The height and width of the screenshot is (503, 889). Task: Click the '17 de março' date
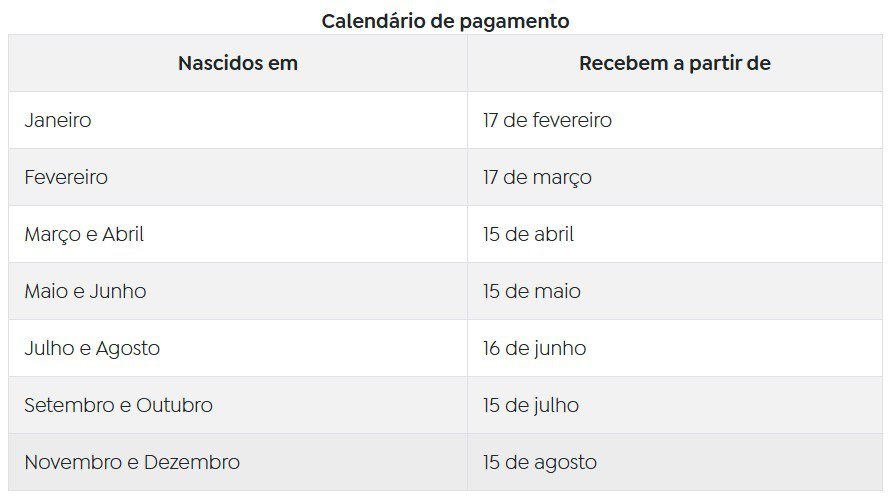tap(537, 177)
